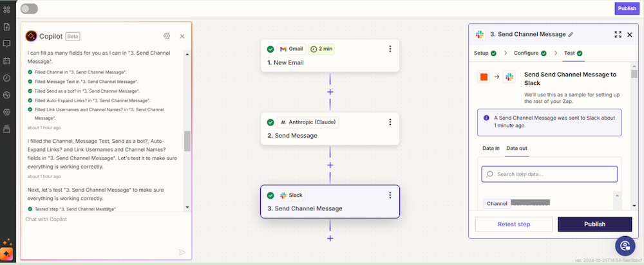Click the 'Send Send Channel Message to Slack' heading

570,78
